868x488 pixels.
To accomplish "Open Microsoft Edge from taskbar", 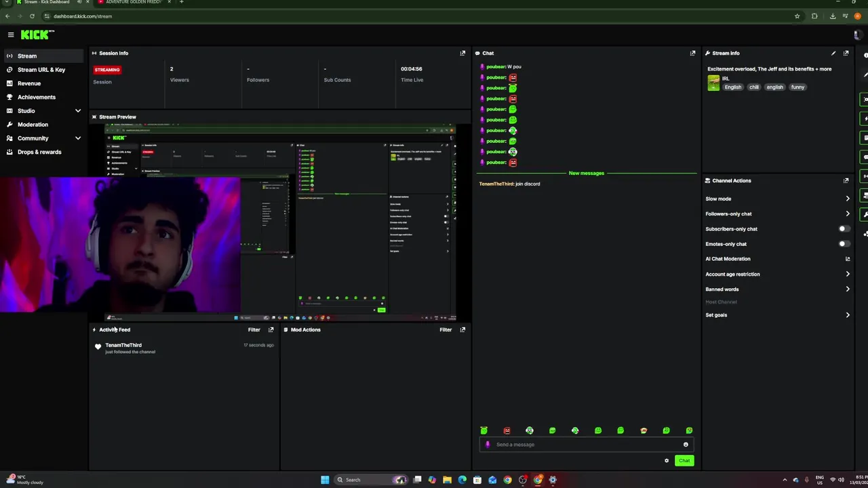I will 462,480.
